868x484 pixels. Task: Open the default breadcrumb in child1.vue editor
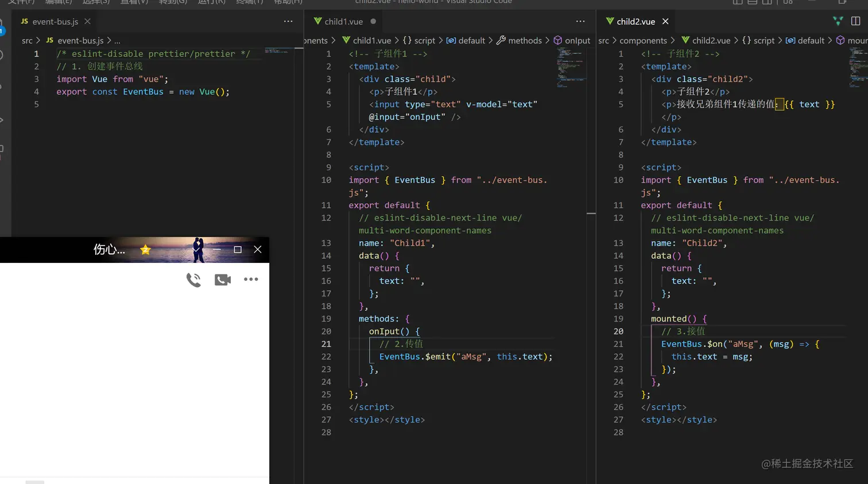click(x=466, y=41)
